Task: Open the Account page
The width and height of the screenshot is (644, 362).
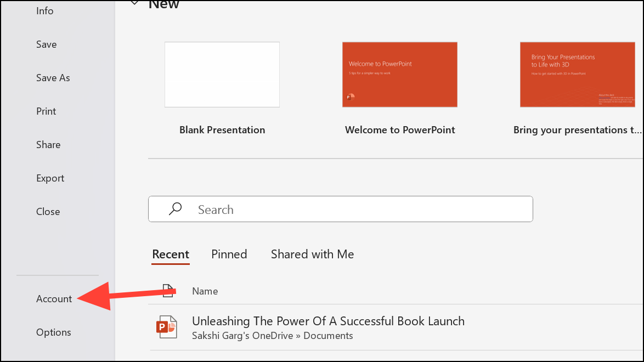Action: click(54, 299)
